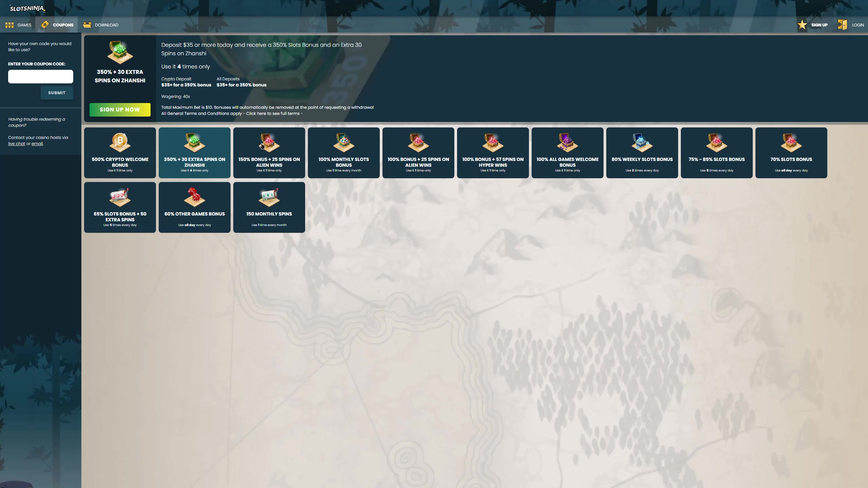Open the live chat link
Image resolution: width=868 pixels, height=488 pixels.
coord(16,144)
